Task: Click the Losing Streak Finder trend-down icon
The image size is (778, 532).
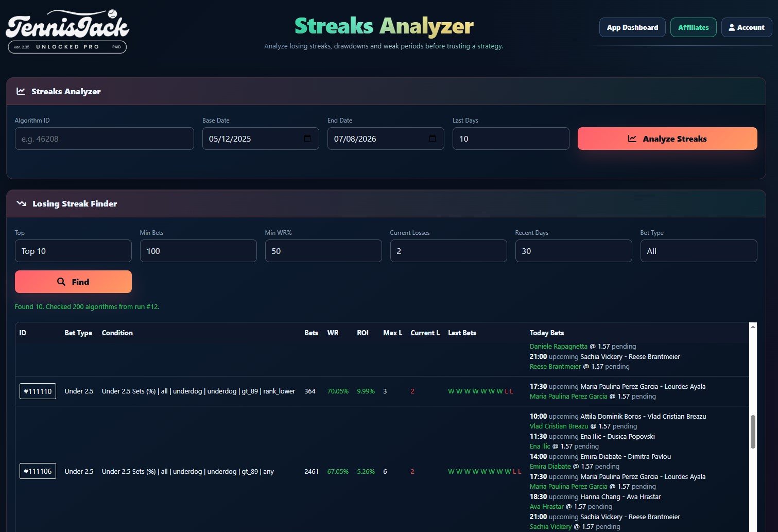Action: (x=21, y=203)
